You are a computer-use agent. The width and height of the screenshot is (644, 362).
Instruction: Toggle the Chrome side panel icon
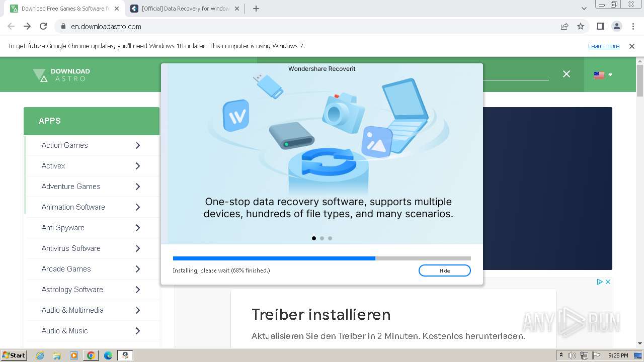601,26
